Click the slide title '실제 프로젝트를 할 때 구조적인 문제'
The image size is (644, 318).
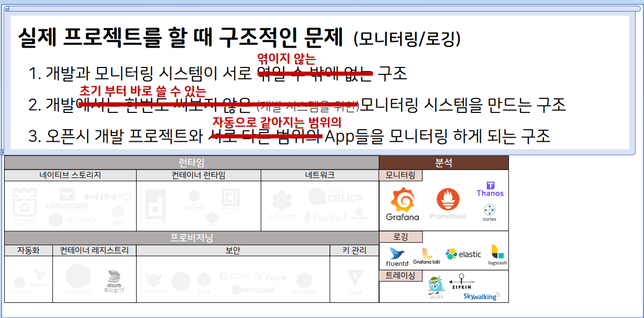(x=180, y=37)
